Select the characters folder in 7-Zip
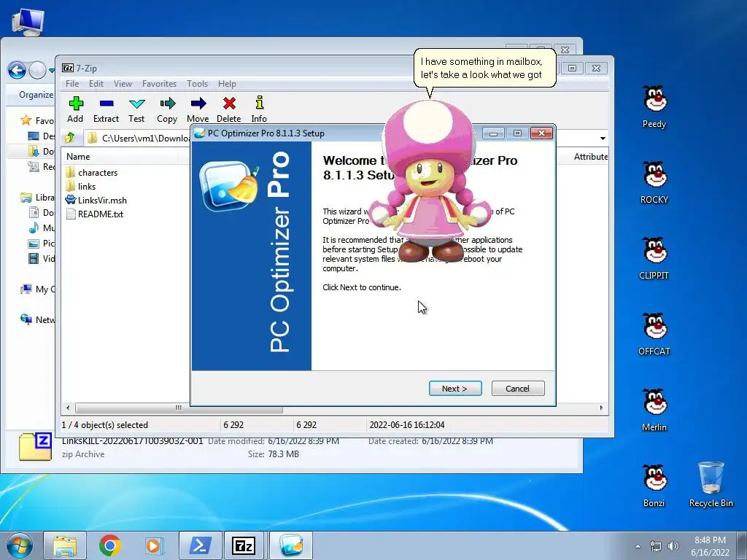747x560 pixels. pos(91,172)
